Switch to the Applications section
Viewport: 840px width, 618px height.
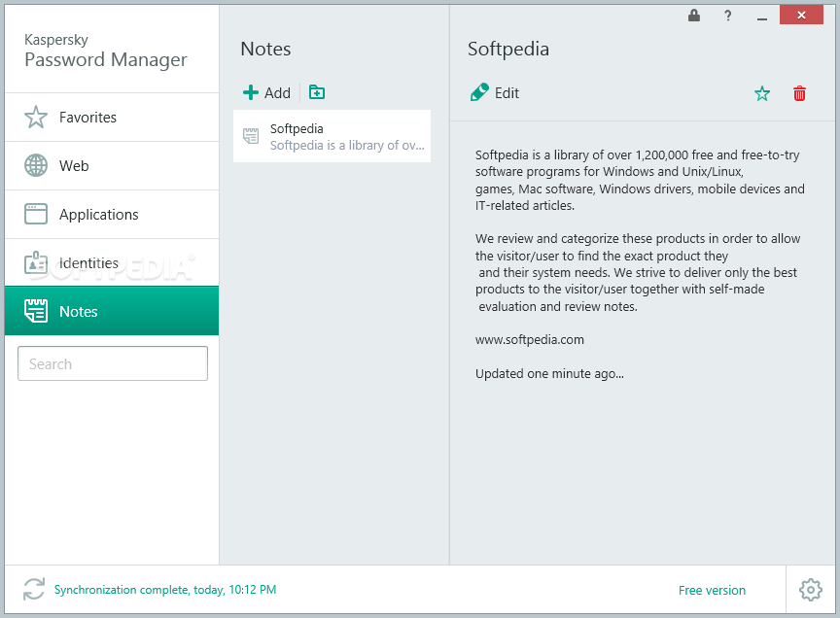pos(112,214)
